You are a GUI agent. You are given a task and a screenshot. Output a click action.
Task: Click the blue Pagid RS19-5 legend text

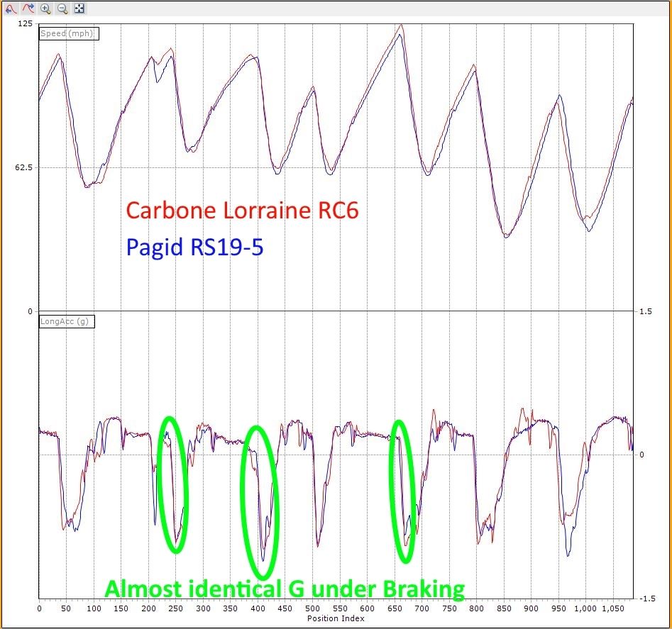pos(194,247)
